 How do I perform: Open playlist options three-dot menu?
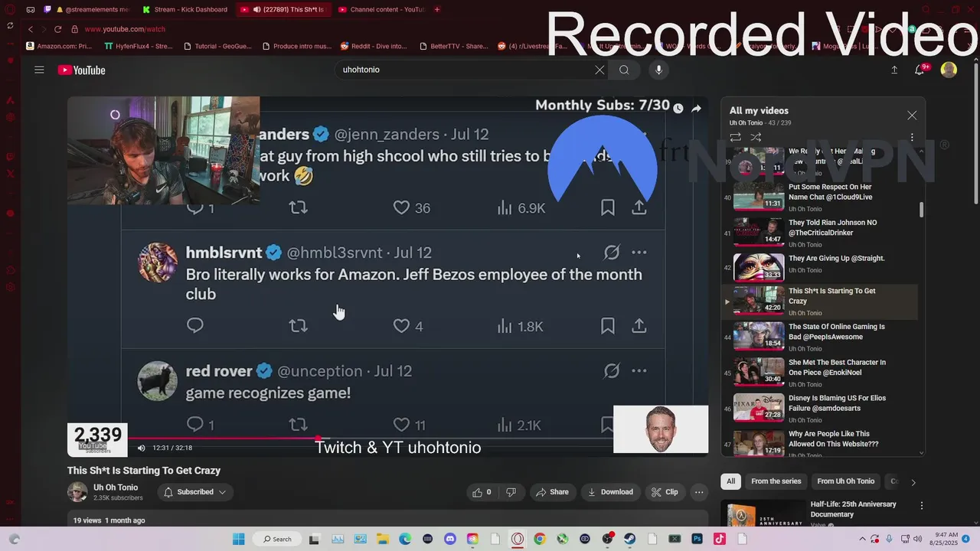(x=912, y=138)
